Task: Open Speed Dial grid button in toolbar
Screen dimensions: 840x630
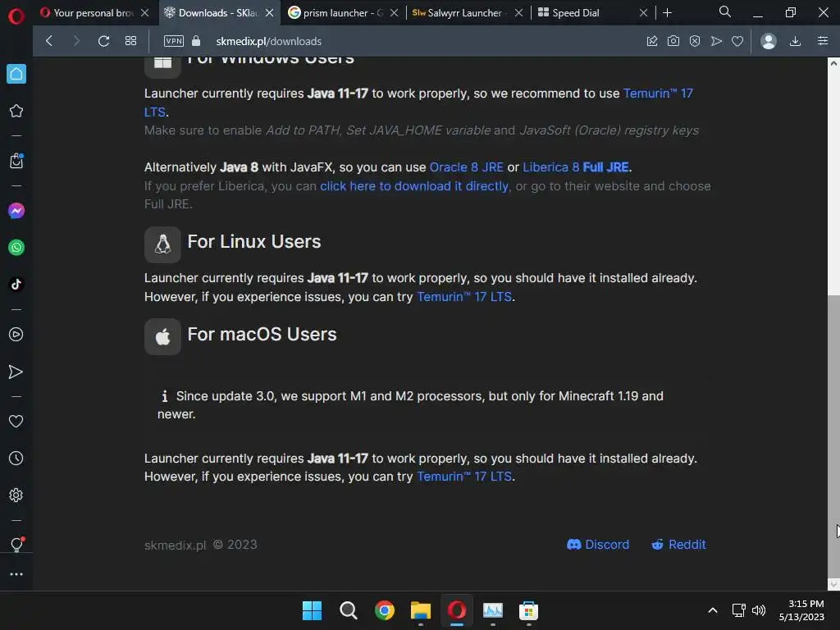Action: point(130,41)
